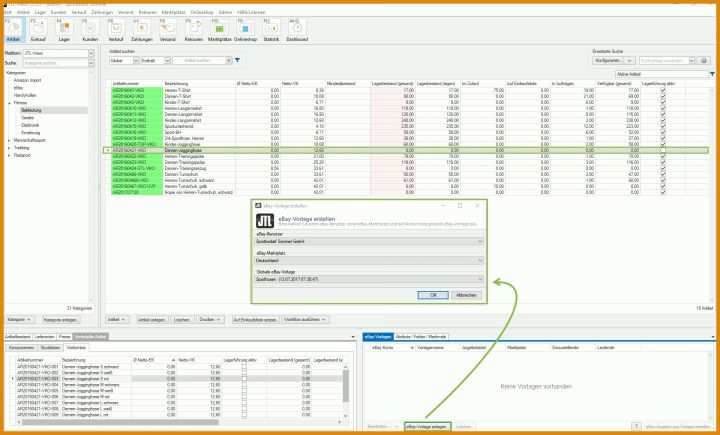Click the Kategorie anlegen button
Viewport: 720px width, 435px height.
[x=61, y=319]
